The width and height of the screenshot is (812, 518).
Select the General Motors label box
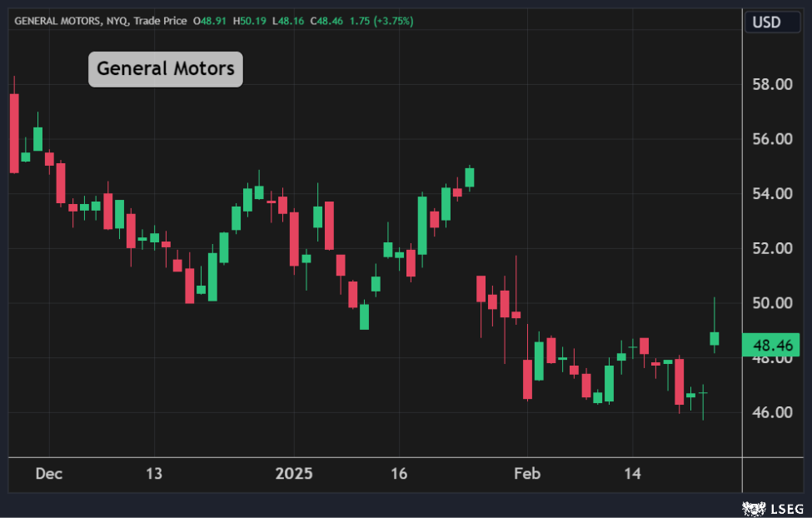pos(166,69)
